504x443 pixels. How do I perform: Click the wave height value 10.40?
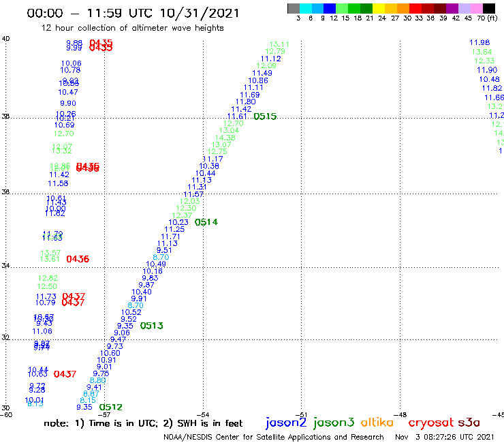coord(142,292)
